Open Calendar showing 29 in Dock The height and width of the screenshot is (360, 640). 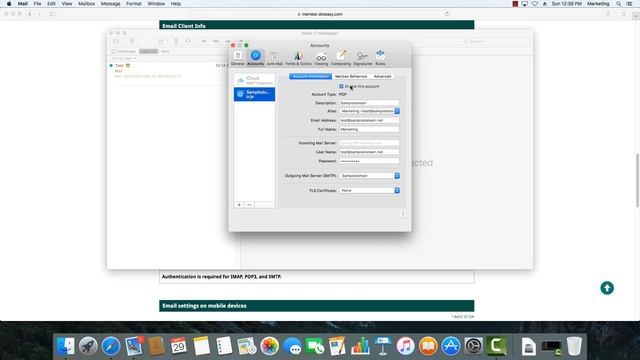tap(179, 346)
